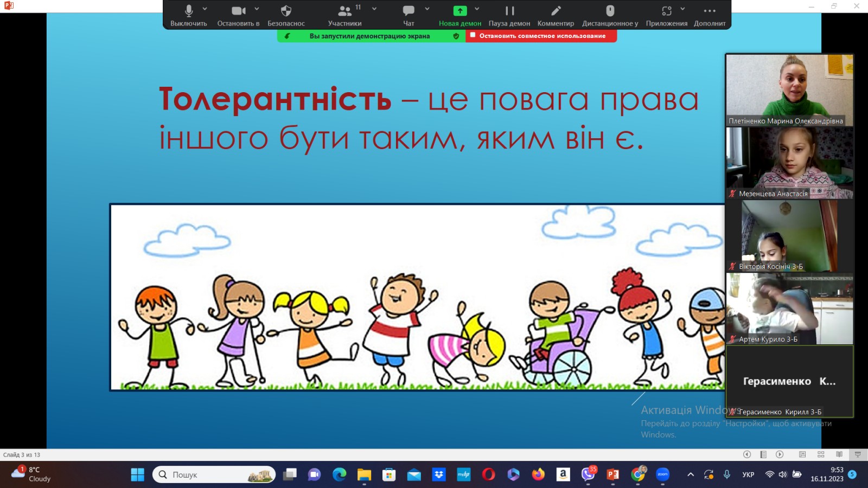868x488 pixels.
Task: Open Viber with 35 notifications
Action: (588, 475)
